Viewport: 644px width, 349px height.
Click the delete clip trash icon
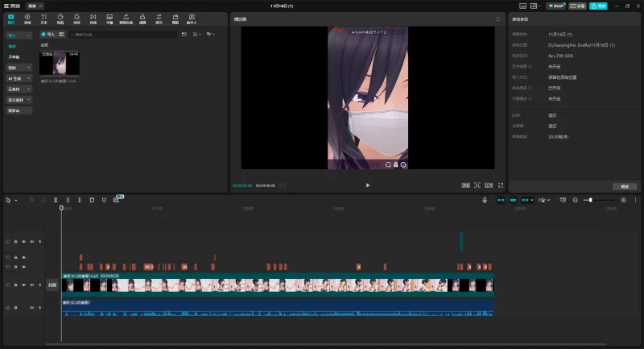[92, 199]
